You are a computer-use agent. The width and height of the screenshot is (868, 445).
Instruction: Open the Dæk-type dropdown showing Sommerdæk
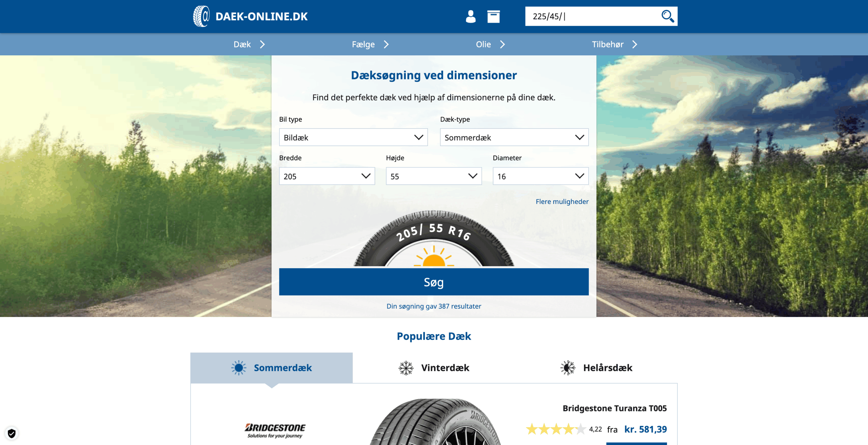coord(514,137)
